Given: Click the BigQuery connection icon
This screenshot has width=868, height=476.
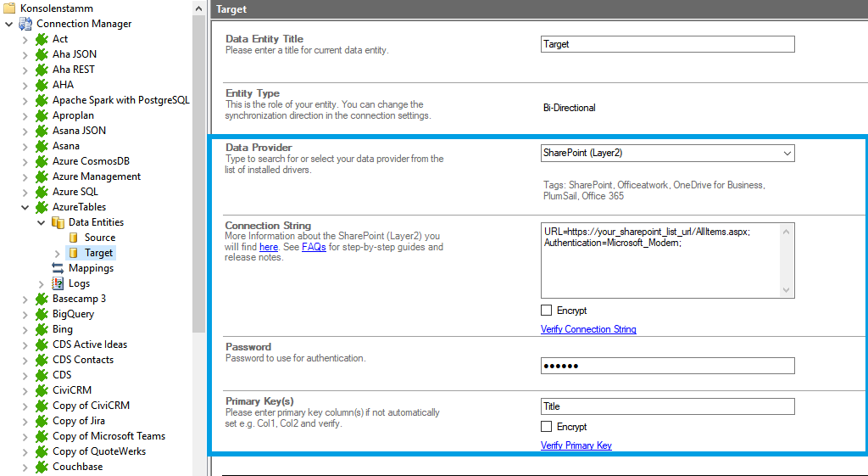Looking at the screenshot, I should click(x=42, y=314).
